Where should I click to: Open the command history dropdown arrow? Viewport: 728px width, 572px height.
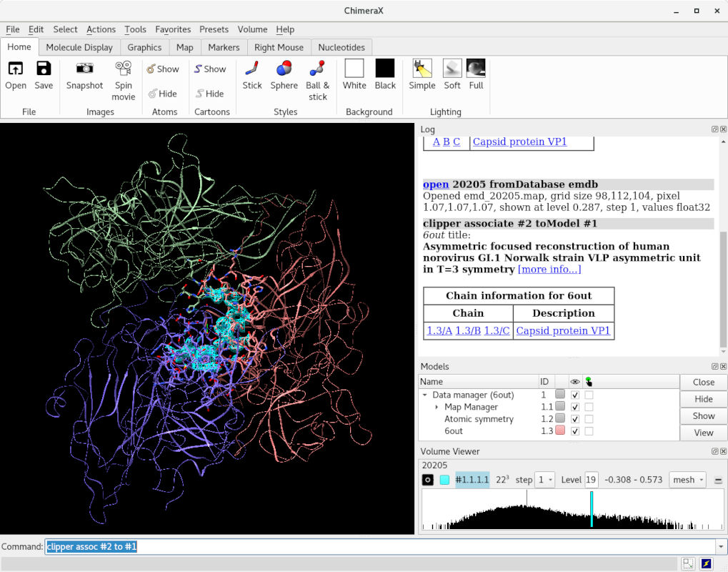721,547
